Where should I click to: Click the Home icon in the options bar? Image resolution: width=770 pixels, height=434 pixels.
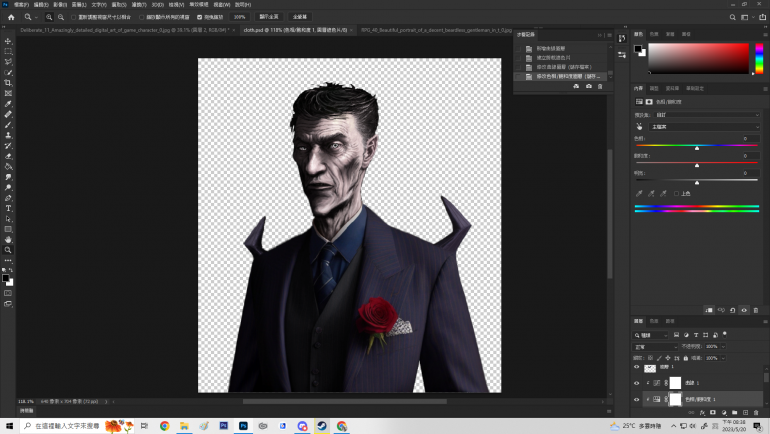[11, 17]
